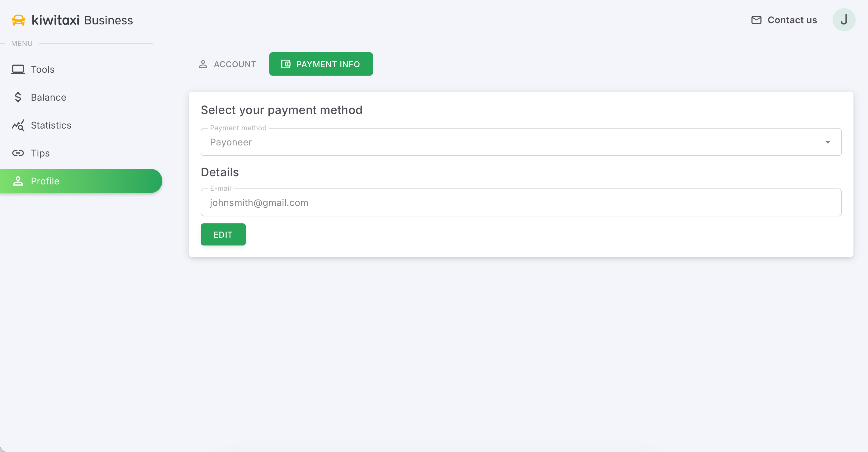Open the Payoneer payment method selector
Screen dimensions: 868x452
[521, 142]
